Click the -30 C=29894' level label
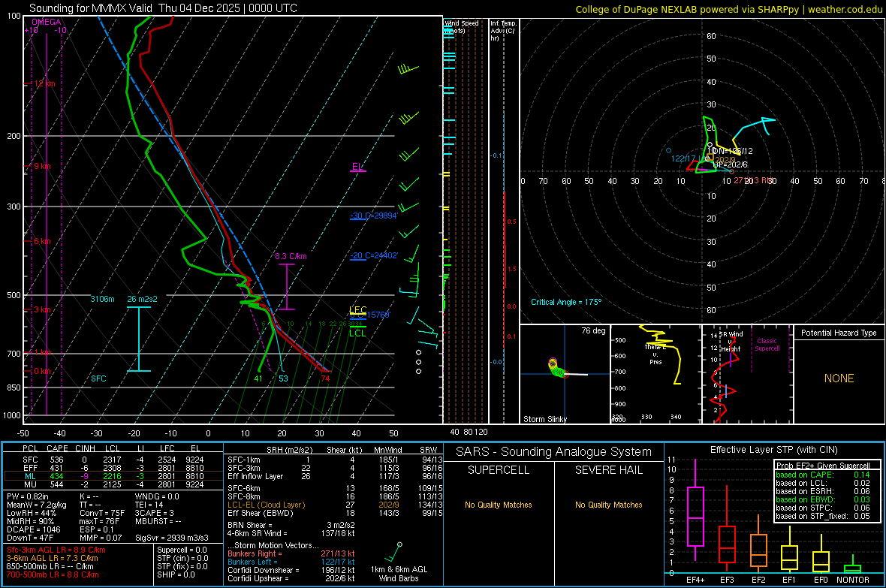 pyautogui.click(x=374, y=216)
